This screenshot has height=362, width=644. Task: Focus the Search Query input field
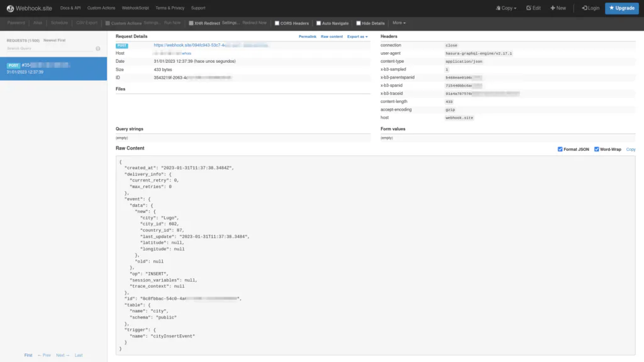click(x=50, y=48)
